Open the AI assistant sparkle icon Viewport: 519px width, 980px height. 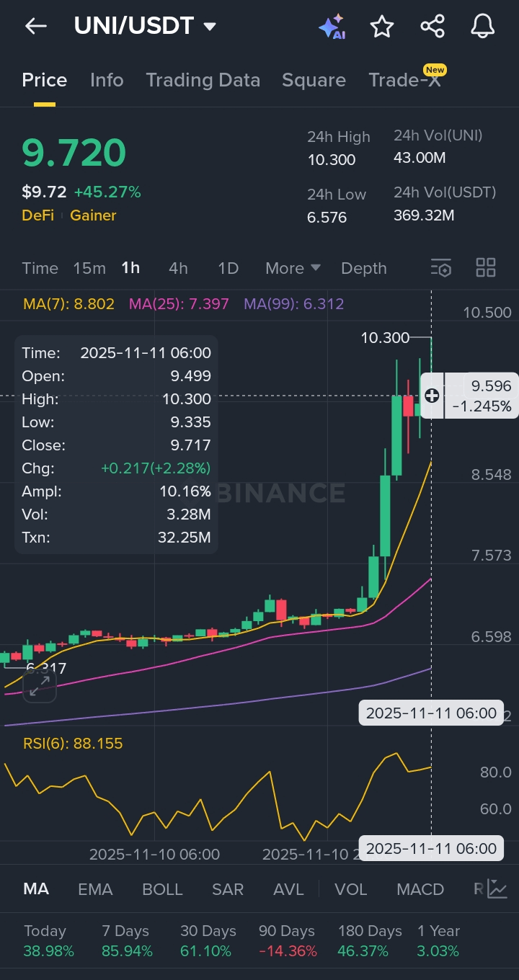[x=332, y=27]
